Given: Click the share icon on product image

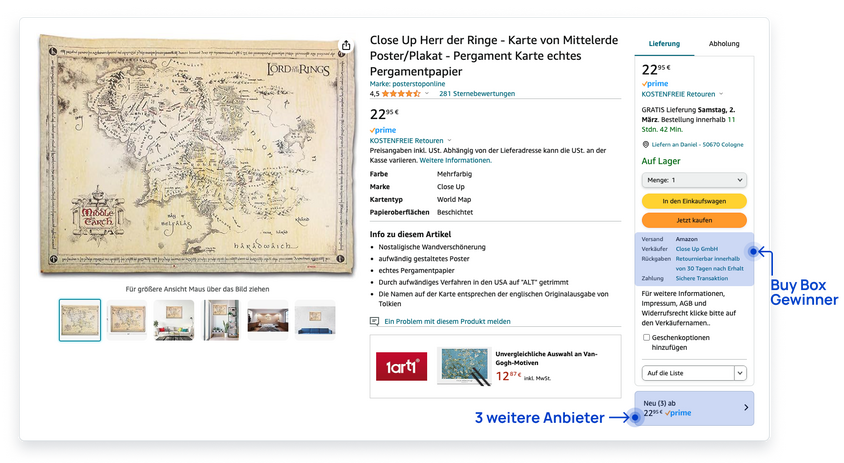Looking at the screenshot, I should pyautogui.click(x=346, y=46).
